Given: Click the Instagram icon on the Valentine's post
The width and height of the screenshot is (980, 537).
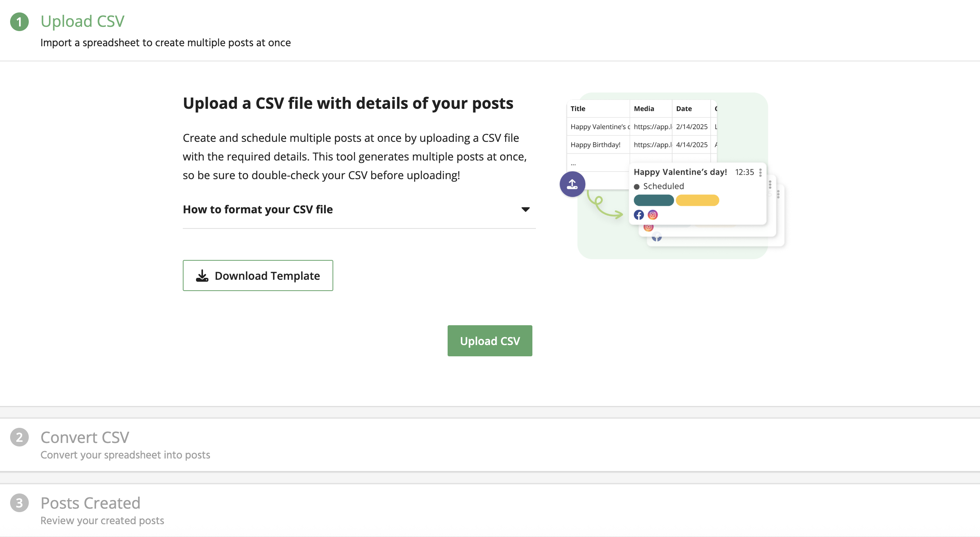Looking at the screenshot, I should pos(653,214).
